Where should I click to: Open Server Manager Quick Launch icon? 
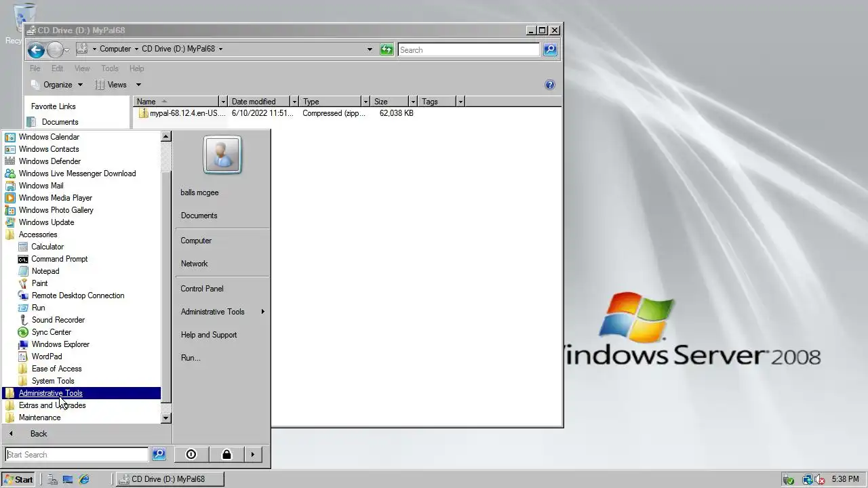52,479
